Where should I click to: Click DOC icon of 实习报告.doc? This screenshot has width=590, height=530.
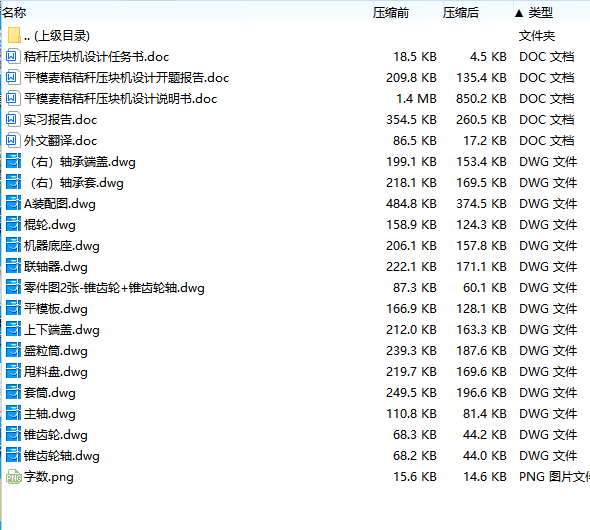tap(12, 120)
